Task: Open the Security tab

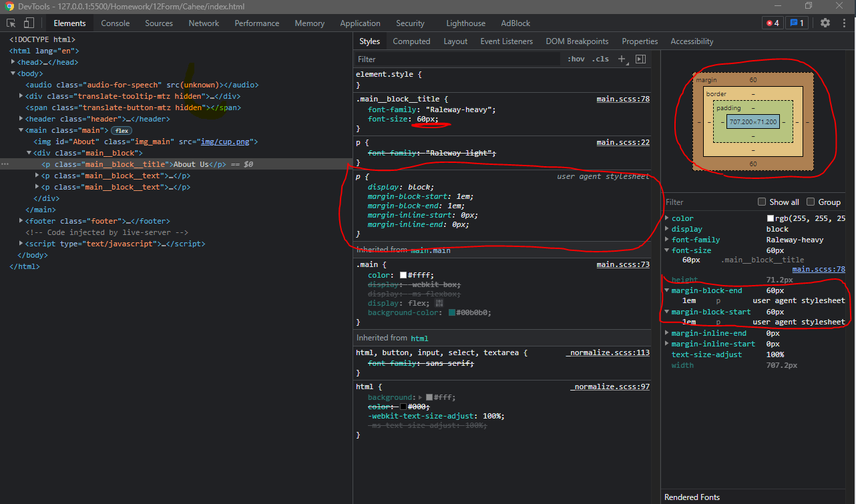Action: (410, 23)
